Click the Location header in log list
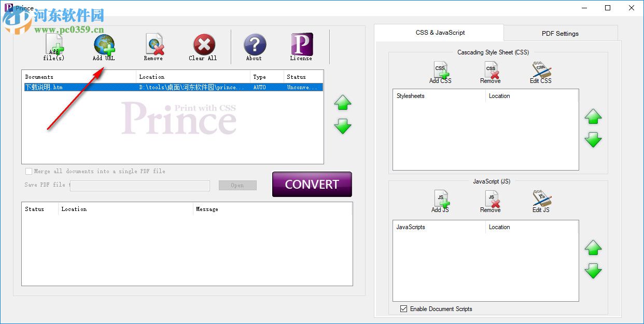 tap(125, 209)
